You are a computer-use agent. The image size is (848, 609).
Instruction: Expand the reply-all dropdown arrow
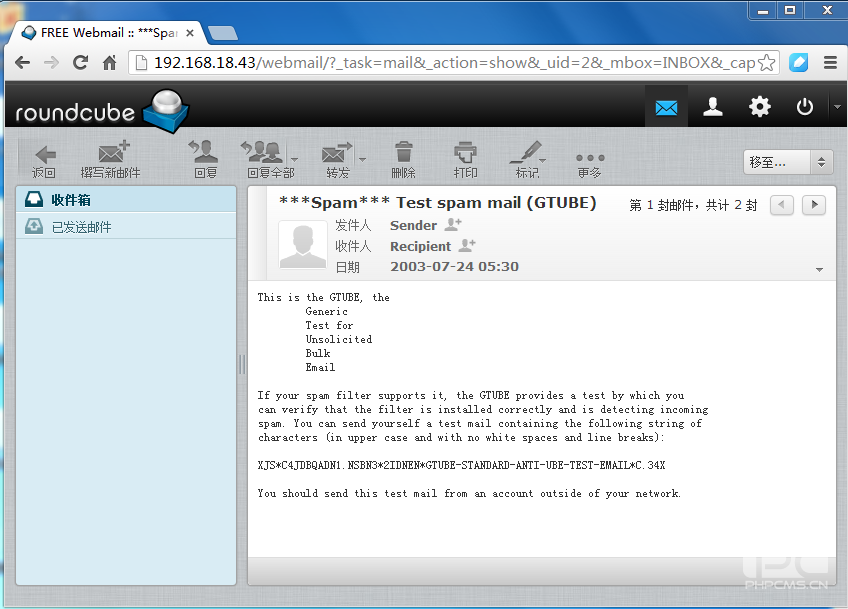294,160
